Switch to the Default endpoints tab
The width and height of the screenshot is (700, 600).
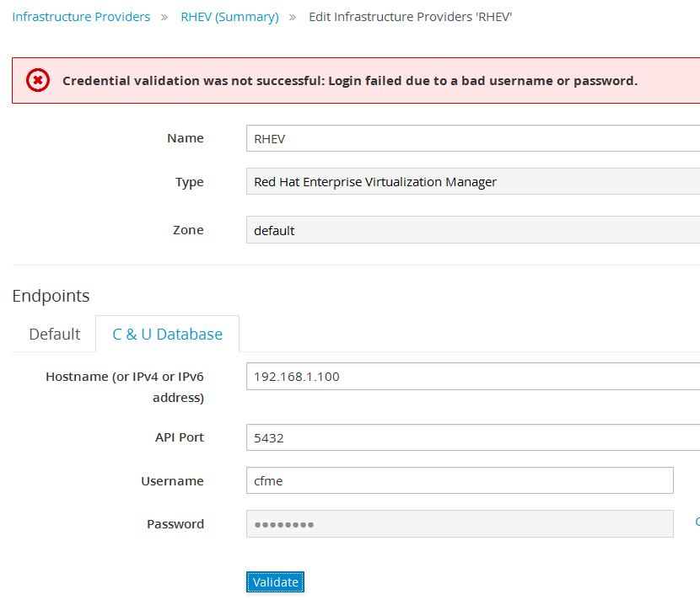coord(55,335)
